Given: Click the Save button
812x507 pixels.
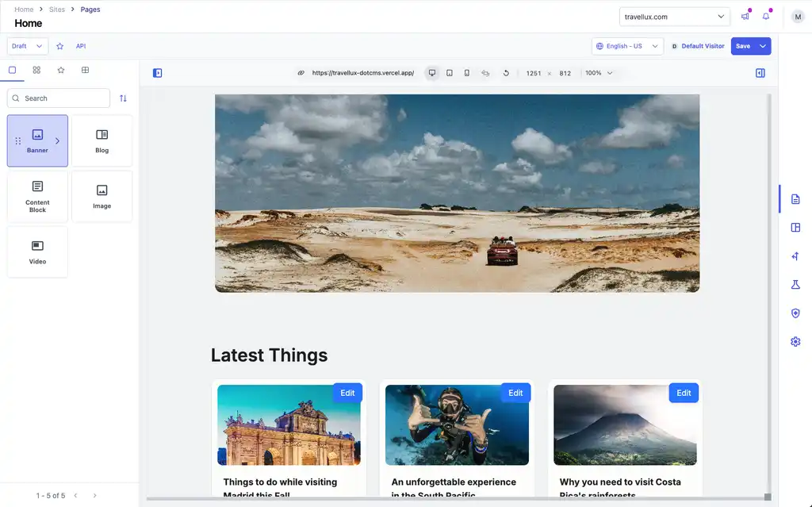Looking at the screenshot, I should pyautogui.click(x=742, y=46).
